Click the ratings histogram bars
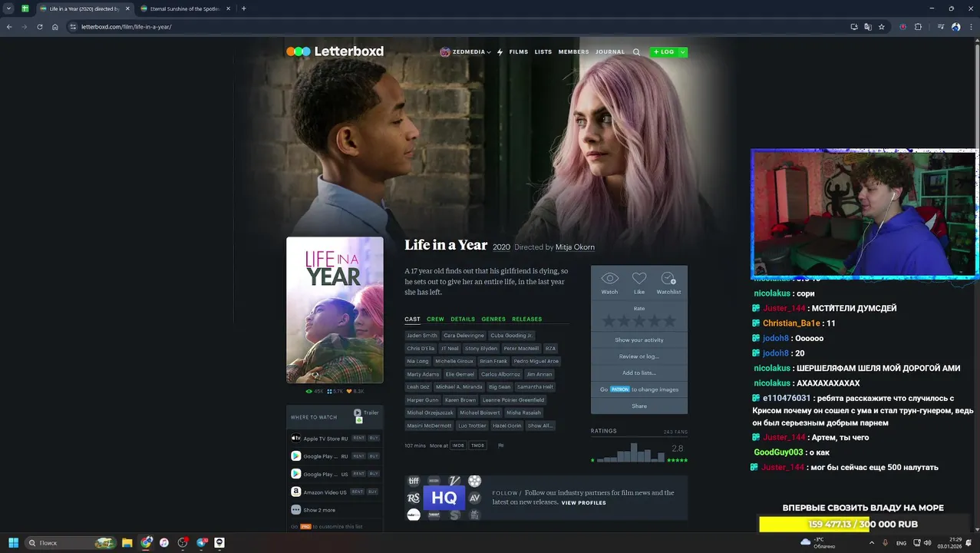The image size is (980, 553). click(x=631, y=452)
